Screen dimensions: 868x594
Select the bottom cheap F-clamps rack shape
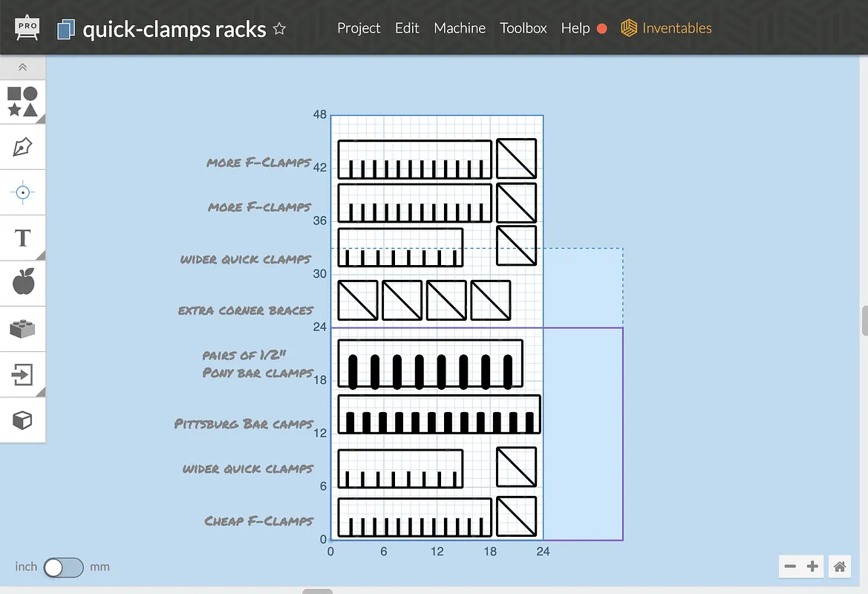click(414, 518)
